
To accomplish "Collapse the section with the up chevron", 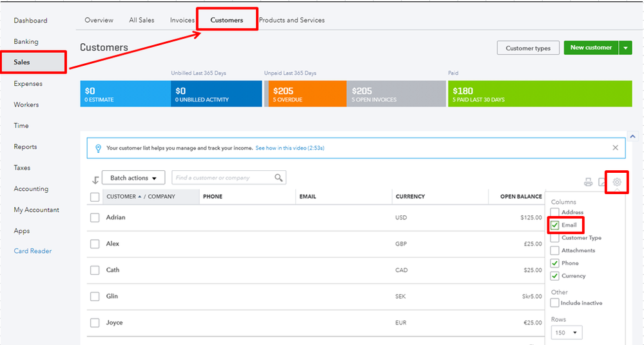I will [632, 136].
